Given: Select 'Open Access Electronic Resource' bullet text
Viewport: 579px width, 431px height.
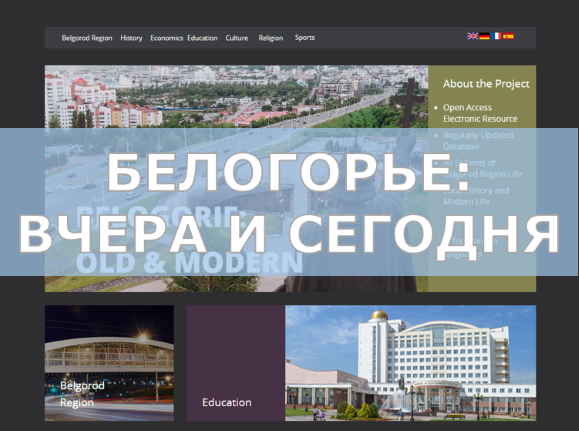Looking at the screenshot, I should pos(480,113).
